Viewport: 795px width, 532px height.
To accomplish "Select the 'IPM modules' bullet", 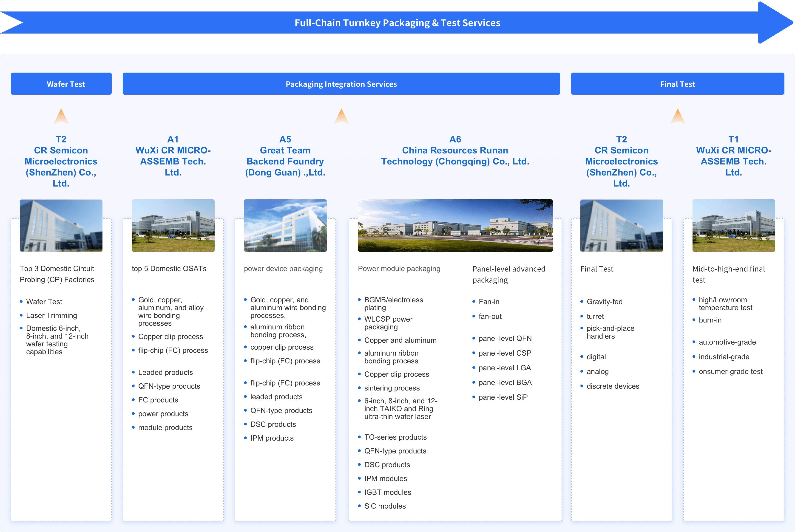I will coord(386,479).
